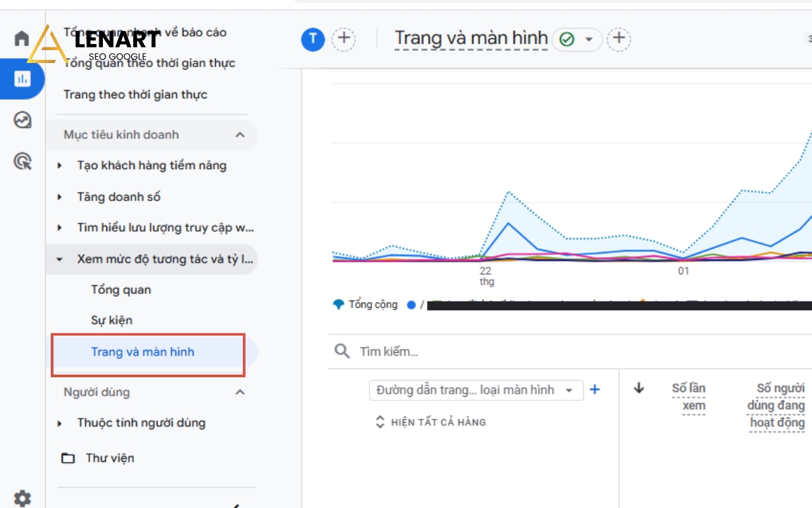The width and height of the screenshot is (812, 508).
Task: Open Trang theo thời gian thực
Action: (135, 95)
